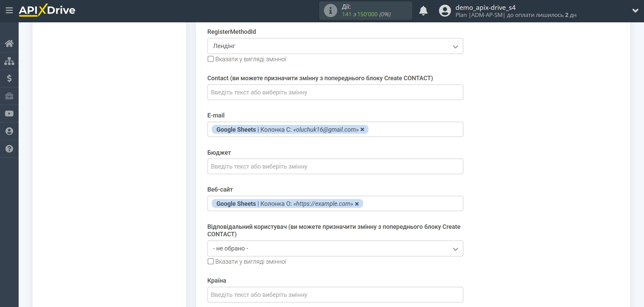Click the APIXDrive logo
644x307 pixels.
coord(47,10)
